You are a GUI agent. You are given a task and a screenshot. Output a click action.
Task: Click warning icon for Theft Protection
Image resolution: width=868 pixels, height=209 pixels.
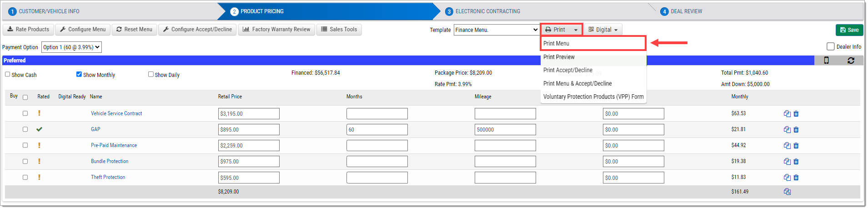click(39, 177)
